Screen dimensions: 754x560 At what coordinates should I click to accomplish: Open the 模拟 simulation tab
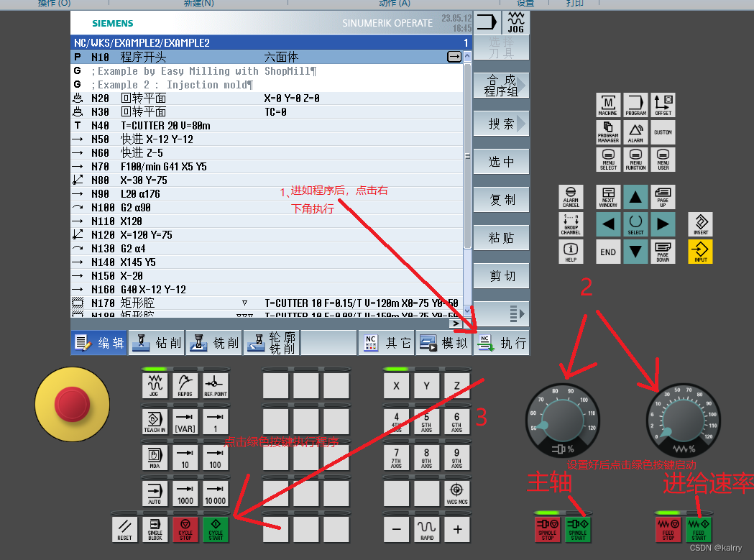444,343
